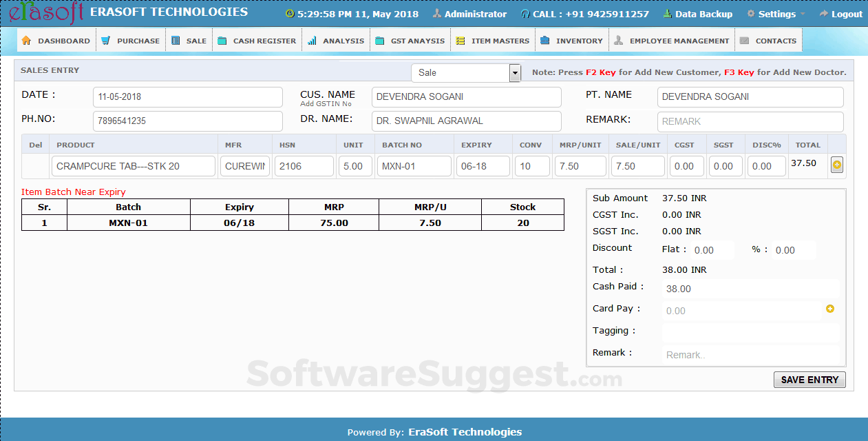Screen dimensions: 868x441
Task: Click the Date input field
Action: coord(188,97)
